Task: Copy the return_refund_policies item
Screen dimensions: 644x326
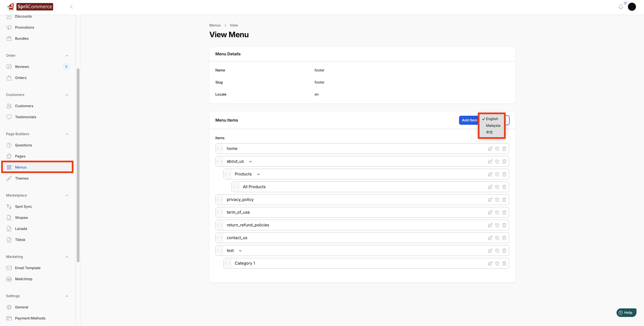Action: [x=497, y=225]
